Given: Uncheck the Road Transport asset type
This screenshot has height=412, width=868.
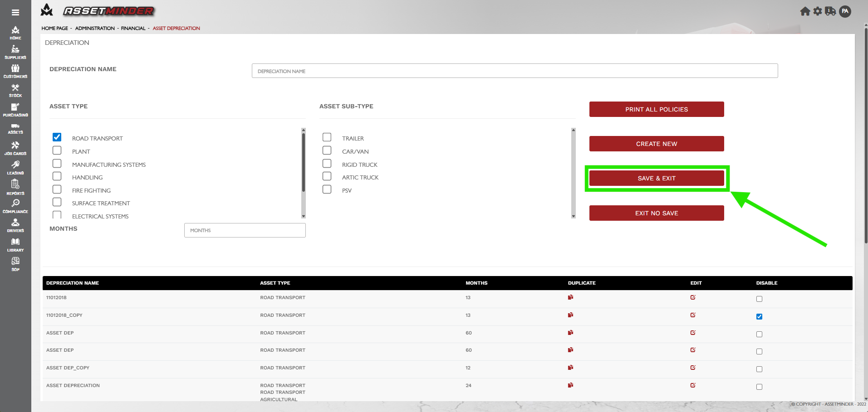Looking at the screenshot, I should [57, 137].
